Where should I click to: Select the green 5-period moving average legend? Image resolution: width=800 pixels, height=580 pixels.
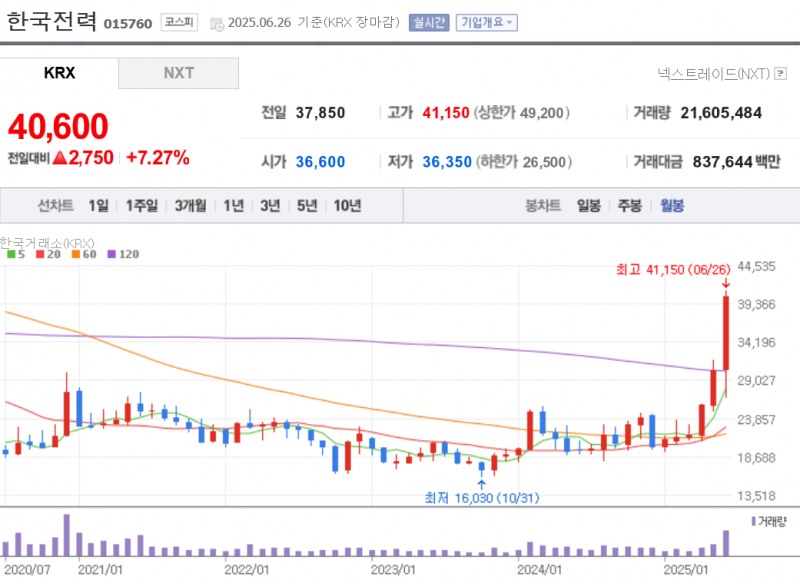coord(15,254)
